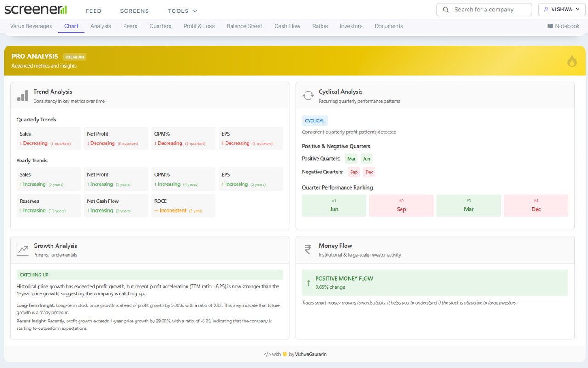The image size is (588, 368).
Task: Select the Jun quarter ranking card
Action: 334,205
